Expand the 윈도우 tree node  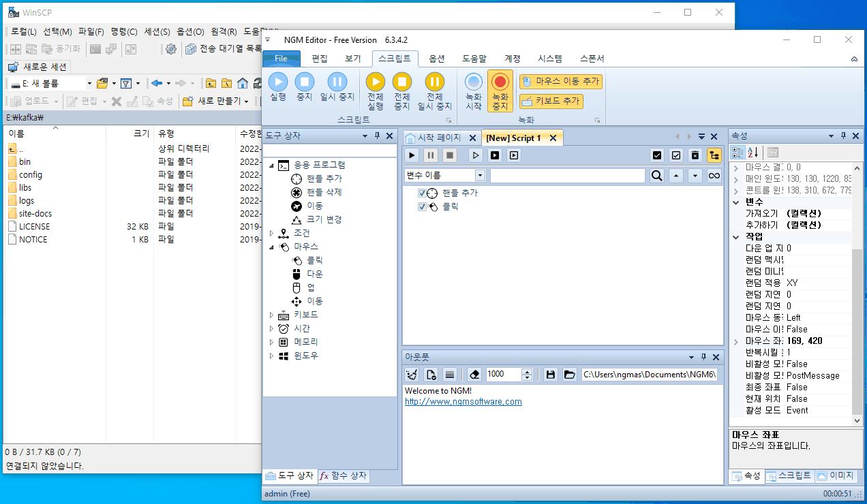tap(271, 356)
